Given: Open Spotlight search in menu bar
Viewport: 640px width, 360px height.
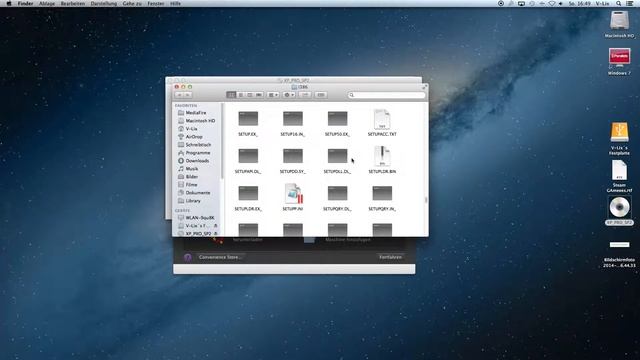Looking at the screenshot, I should tap(619, 3).
